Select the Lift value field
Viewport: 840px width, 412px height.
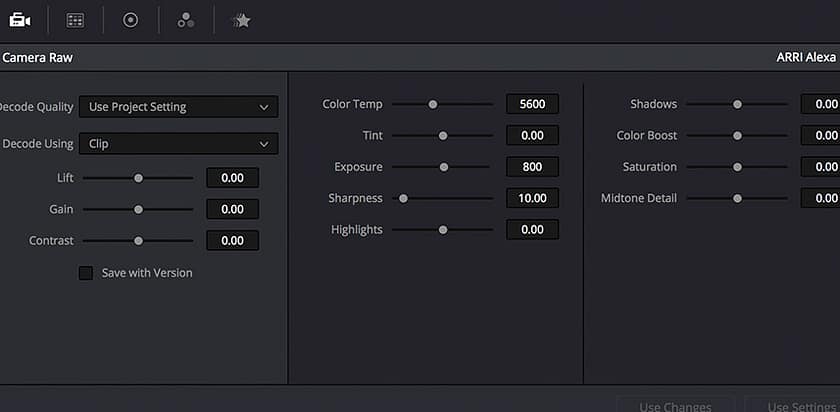[x=232, y=178]
